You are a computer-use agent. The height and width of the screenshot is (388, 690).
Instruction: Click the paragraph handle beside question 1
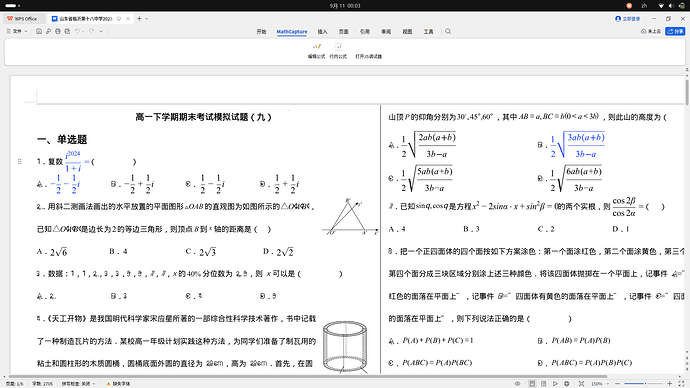tap(19, 161)
